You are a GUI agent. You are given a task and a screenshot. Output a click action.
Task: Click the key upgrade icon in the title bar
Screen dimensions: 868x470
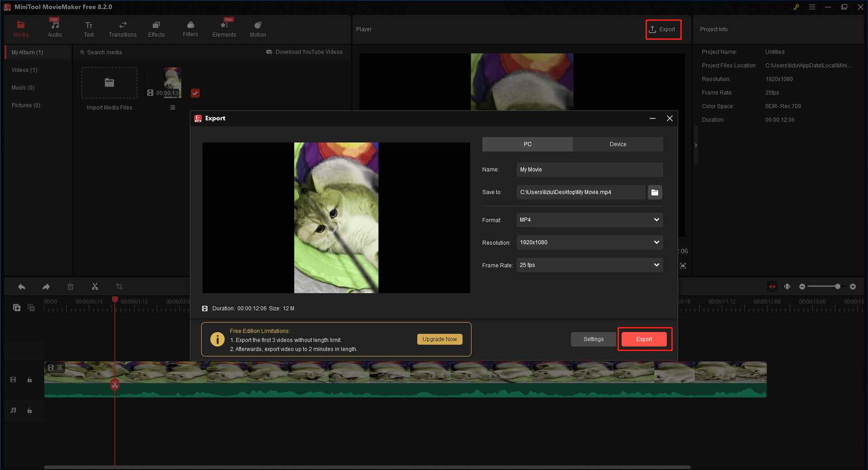796,7
